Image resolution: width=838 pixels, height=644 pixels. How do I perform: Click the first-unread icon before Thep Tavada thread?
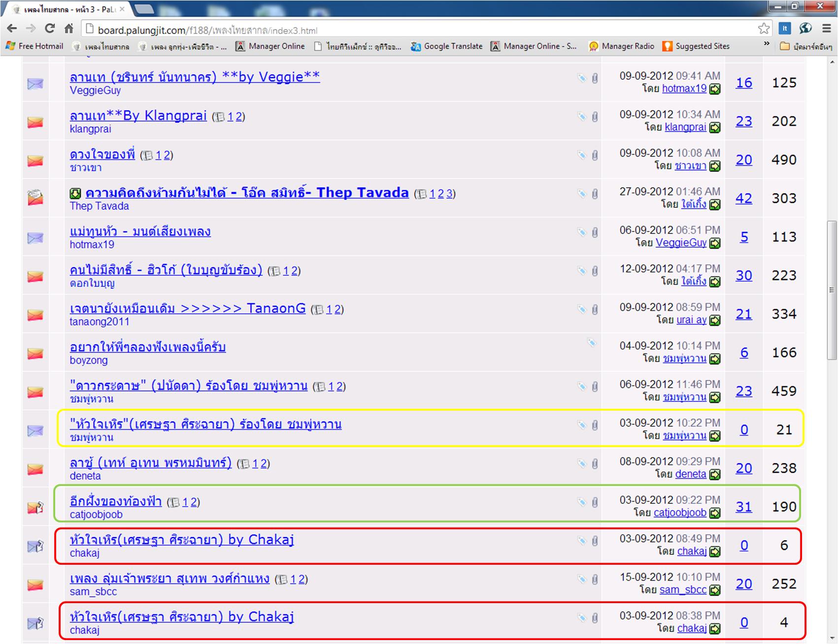[75, 193]
